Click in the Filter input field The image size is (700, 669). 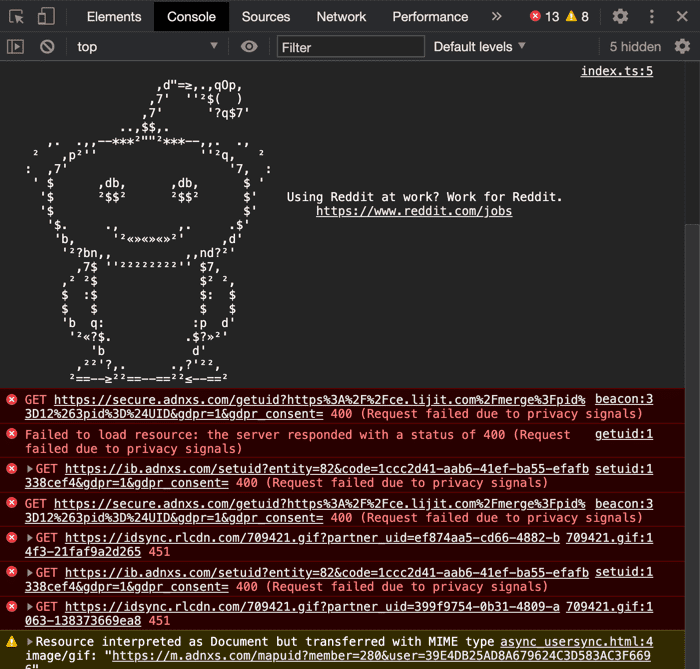(350, 47)
